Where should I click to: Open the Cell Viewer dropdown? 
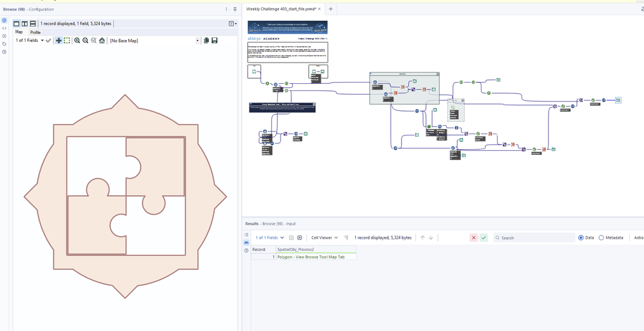[324, 237]
